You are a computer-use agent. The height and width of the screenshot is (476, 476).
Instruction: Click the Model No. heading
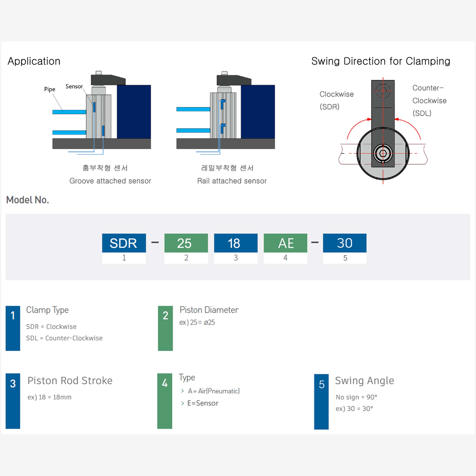[x=28, y=200]
